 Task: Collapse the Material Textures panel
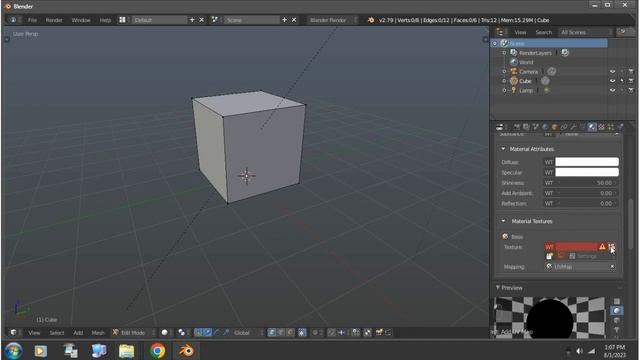click(503, 221)
